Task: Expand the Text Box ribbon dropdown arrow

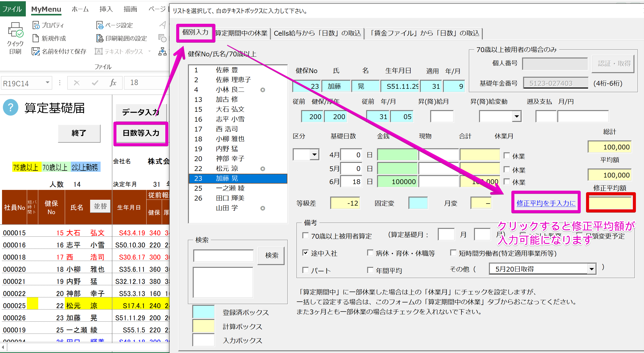Action: pyautogui.click(x=149, y=51)
